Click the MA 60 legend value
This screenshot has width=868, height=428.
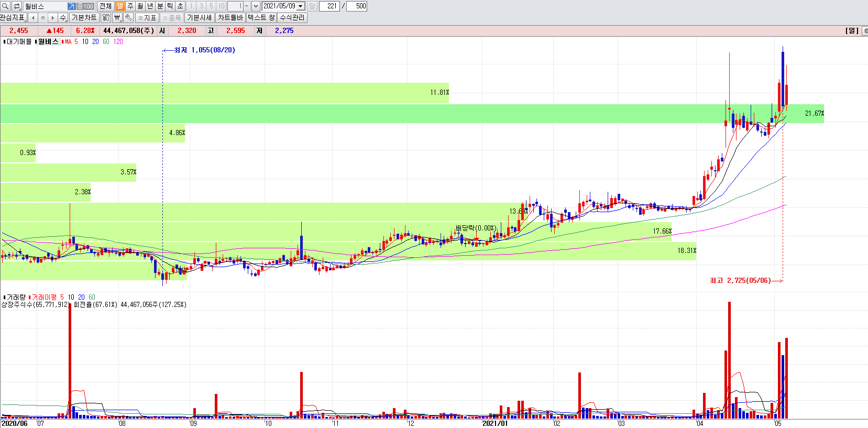[106, 42]
